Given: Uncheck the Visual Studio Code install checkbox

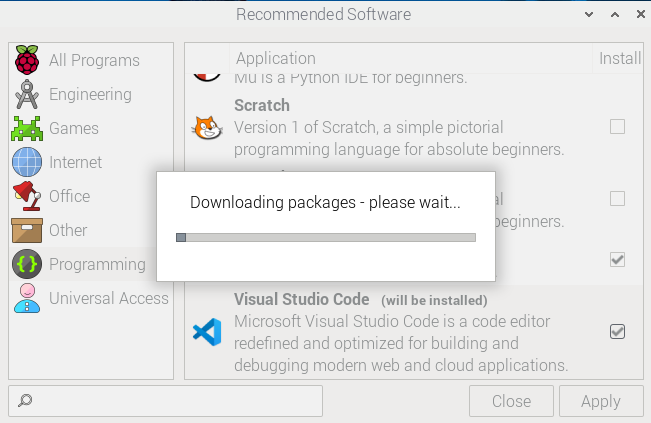Looking at the screenshot, I should 617,332.
